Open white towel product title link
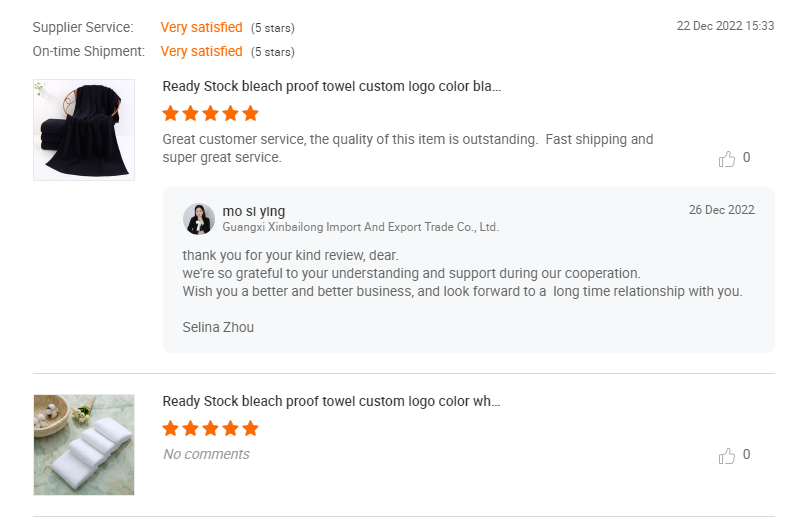Image resolution: width=807 pixels, height=528 pixels. 331,402
